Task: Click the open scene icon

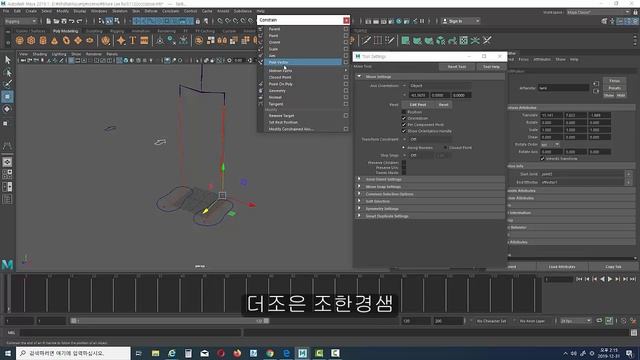Action: click(x=56, y=21)
